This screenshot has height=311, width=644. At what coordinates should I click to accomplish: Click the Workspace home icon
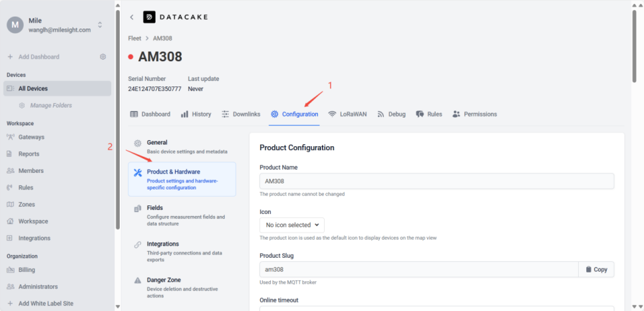(x=10, y=221)
